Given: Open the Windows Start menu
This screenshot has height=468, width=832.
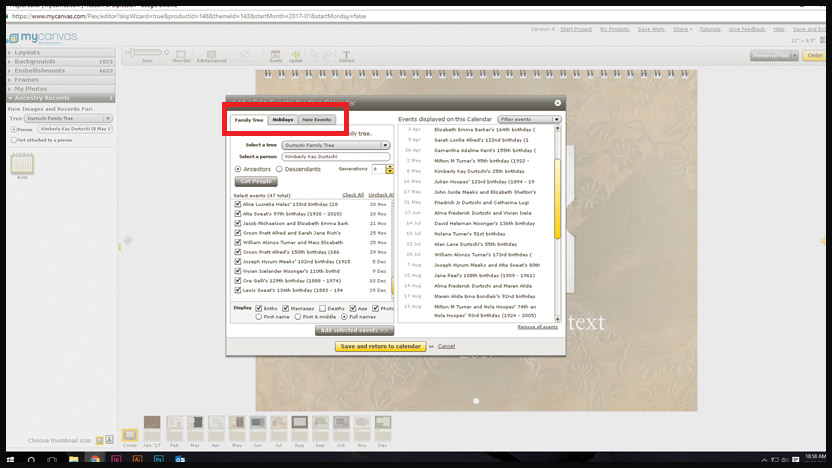Looking at the screenshot, I should pyautogui.click(x=10, y=460).
